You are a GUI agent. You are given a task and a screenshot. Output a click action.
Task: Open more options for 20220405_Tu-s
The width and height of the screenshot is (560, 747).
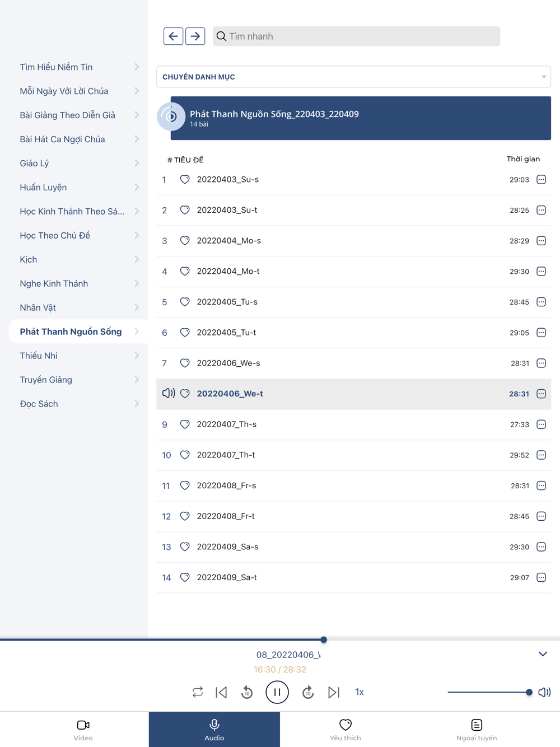[x=541, y=302]
